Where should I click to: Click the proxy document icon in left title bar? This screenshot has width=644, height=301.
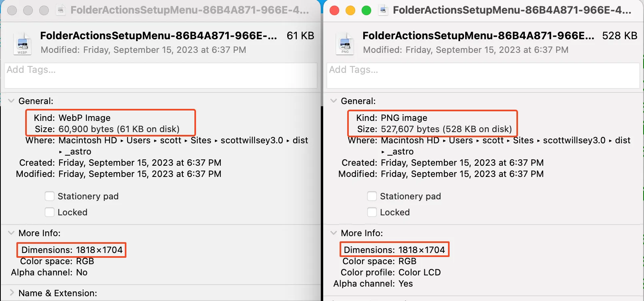[61, 10]
